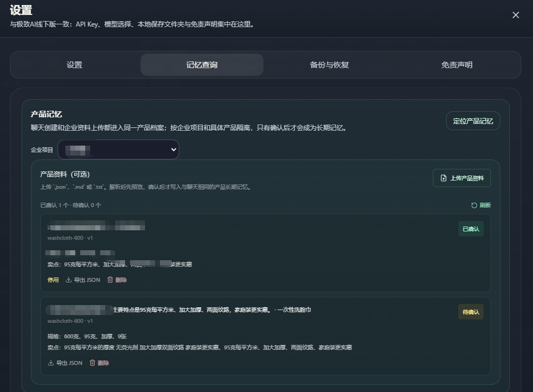Select the 记忆查询 tab

pyautogui.click(x=202, y=65)
